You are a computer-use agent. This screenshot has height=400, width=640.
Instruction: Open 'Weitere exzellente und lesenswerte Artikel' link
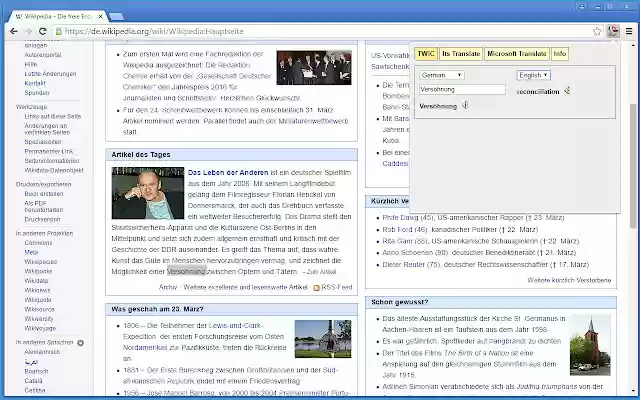point(245,287)
